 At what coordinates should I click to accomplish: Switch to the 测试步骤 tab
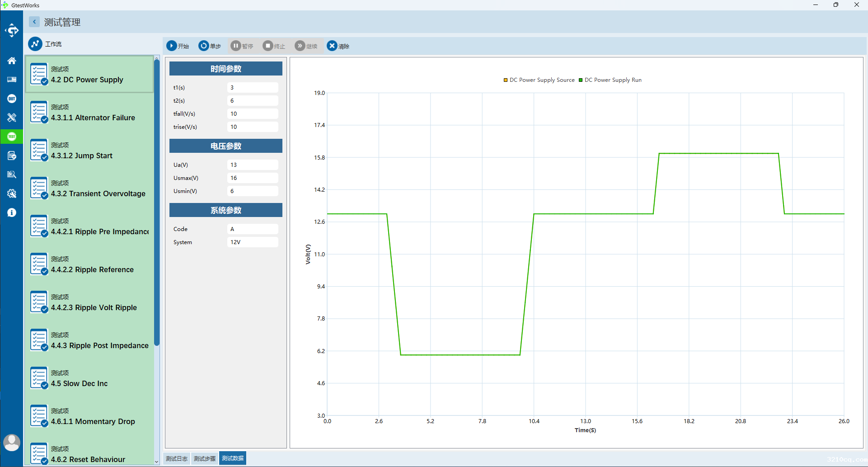click(x=205, y=458)
